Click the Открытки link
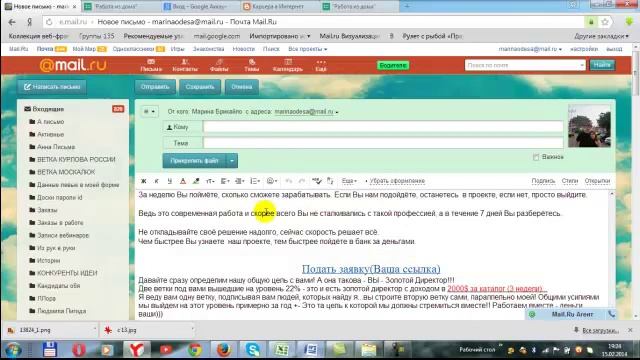640x360 pixels. [x=597, y=181]
